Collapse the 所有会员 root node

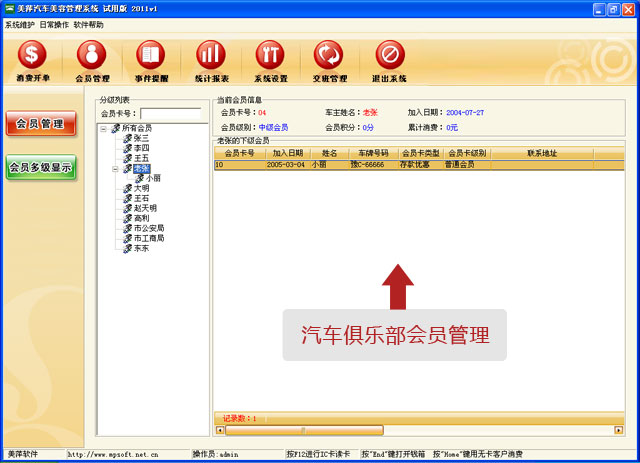[104, 128]
